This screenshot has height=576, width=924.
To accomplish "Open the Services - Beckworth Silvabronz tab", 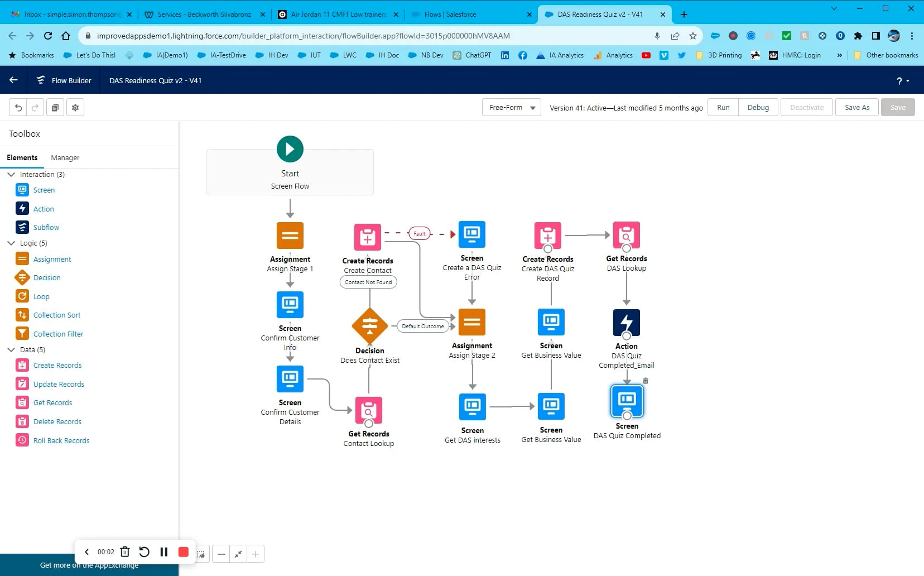I will (x=204, y=15).
